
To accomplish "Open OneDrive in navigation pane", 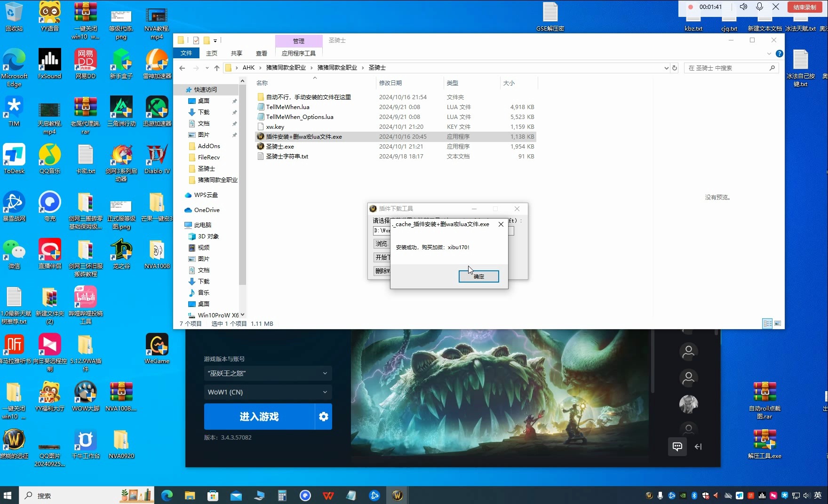I will click(207, 210).
